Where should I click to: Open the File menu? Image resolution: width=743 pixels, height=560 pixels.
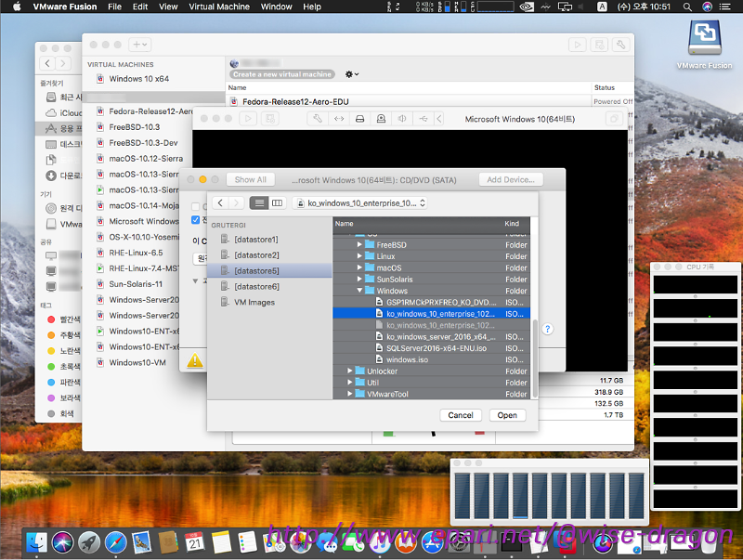(x=114, y=7)
